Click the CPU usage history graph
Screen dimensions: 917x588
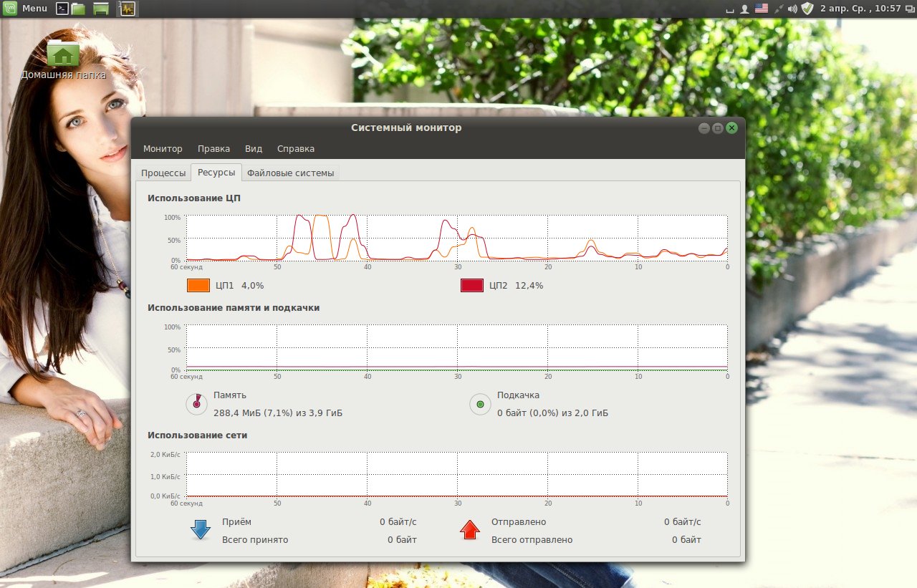point(456,238)
